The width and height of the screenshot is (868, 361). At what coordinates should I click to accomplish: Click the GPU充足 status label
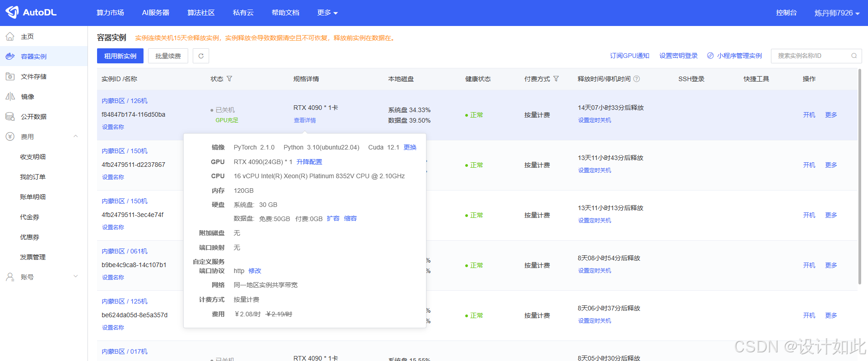click(x=227, y=120)
